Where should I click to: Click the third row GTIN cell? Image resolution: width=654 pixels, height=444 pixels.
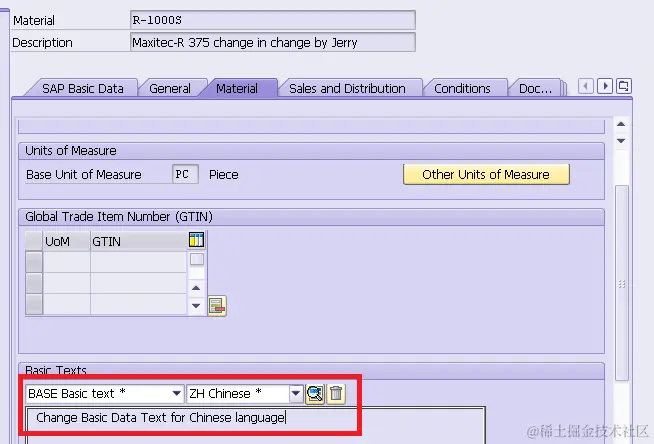(x=138, y=304)
